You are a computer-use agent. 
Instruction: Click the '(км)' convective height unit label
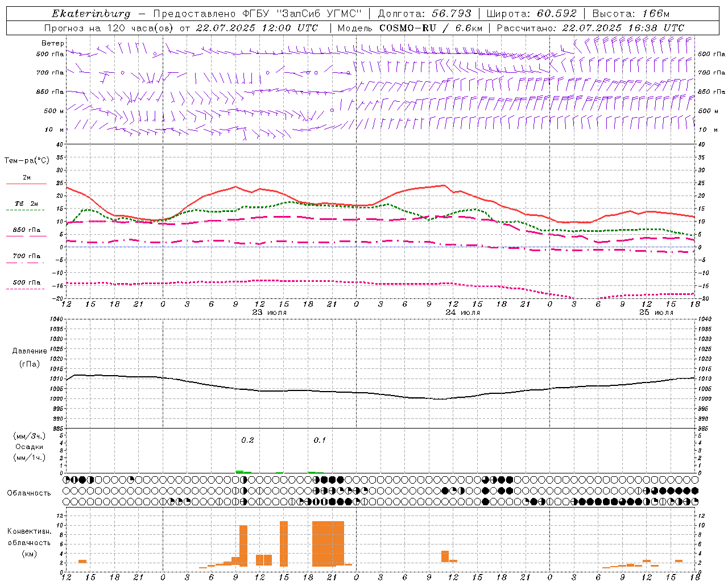point(29,554)
